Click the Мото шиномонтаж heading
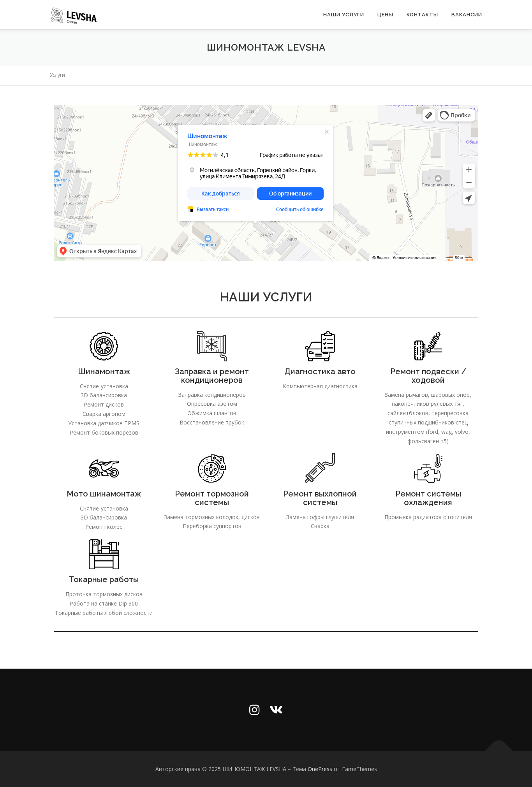 tap(104, 494)
